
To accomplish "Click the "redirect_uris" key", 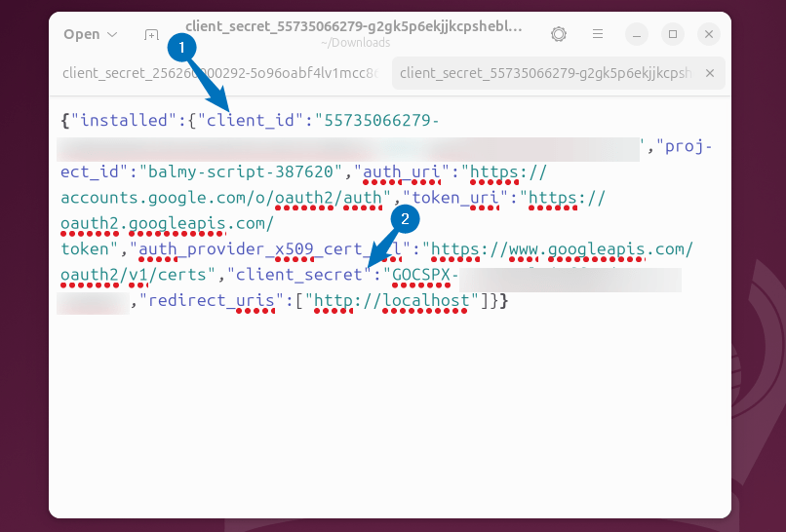I will [212, 300].
